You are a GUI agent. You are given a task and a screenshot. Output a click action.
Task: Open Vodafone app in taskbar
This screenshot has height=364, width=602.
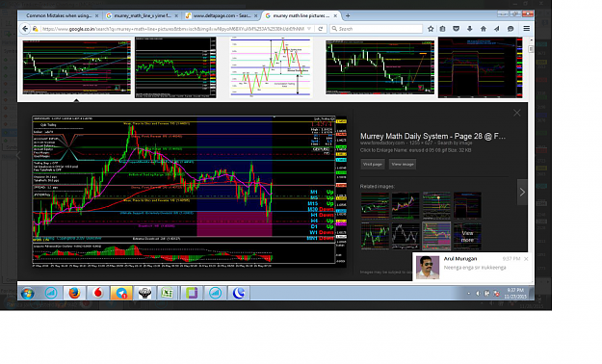coord(98,293)
